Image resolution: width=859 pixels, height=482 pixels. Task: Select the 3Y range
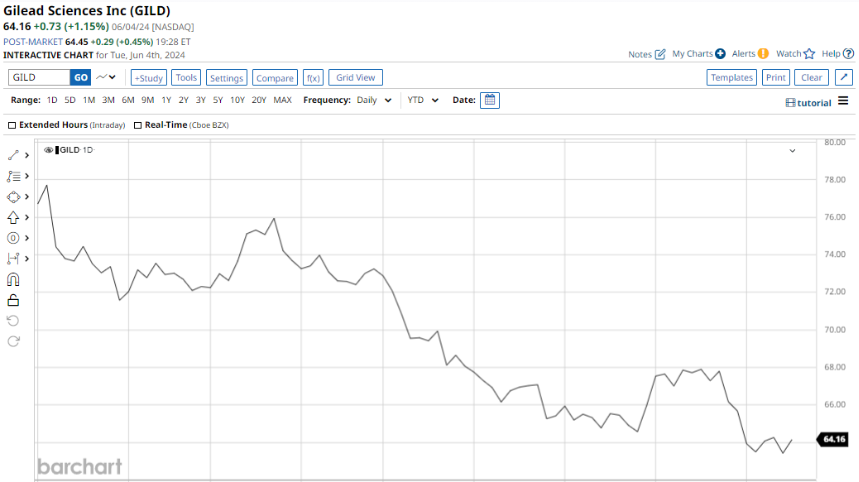coord(201,100)
